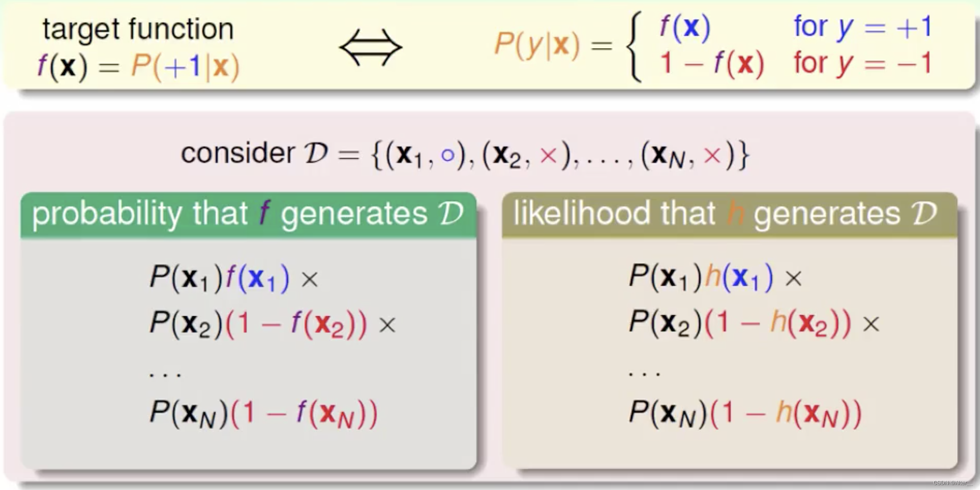Click the 'target function' heading text

click(x=138, y=29)
